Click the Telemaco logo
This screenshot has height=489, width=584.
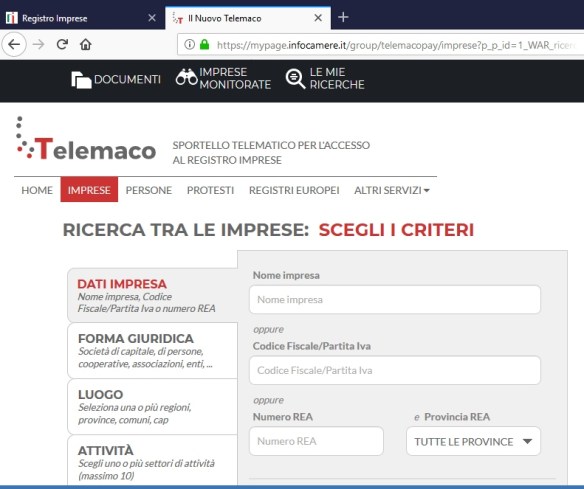click(86, 139)
